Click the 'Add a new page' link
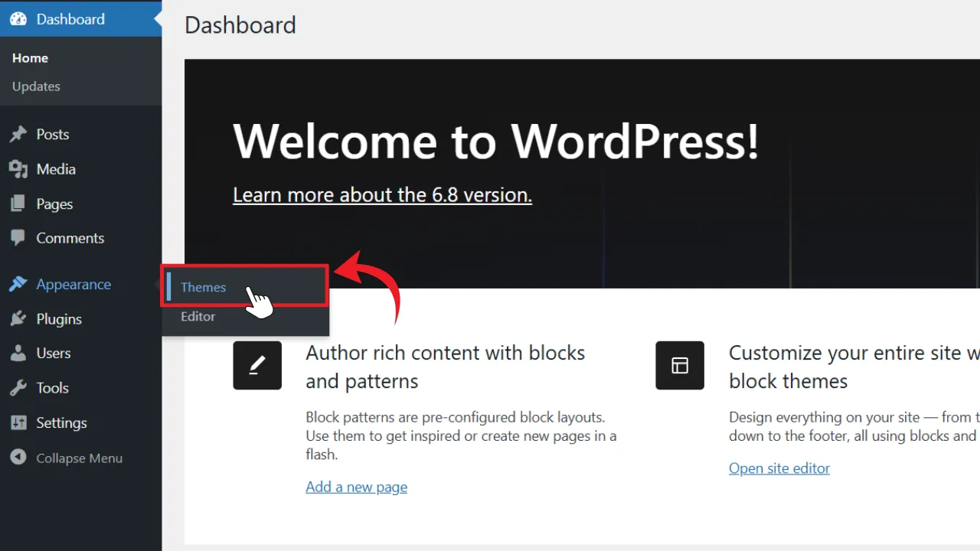This screenshot has height=551, width=980. (356, 487)
